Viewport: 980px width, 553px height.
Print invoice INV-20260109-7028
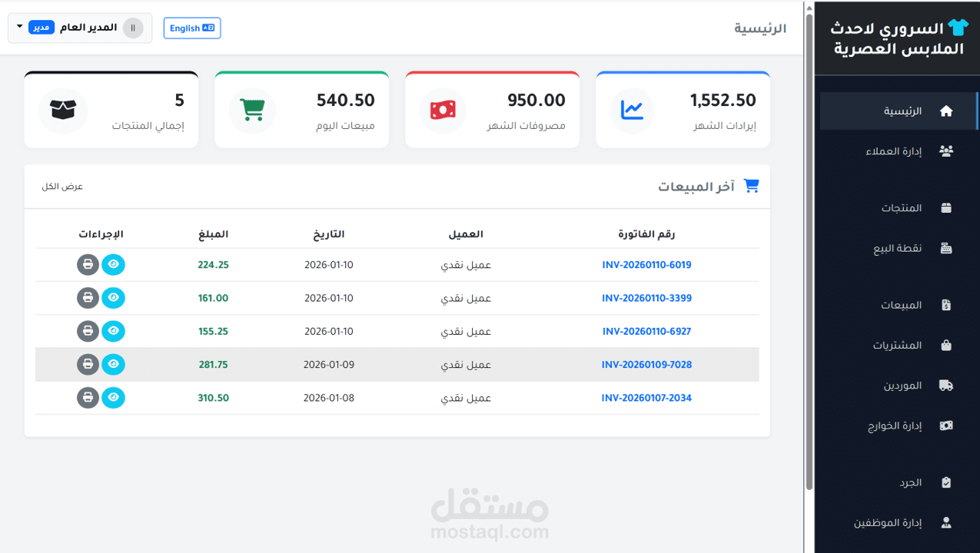tap(88, 364)
